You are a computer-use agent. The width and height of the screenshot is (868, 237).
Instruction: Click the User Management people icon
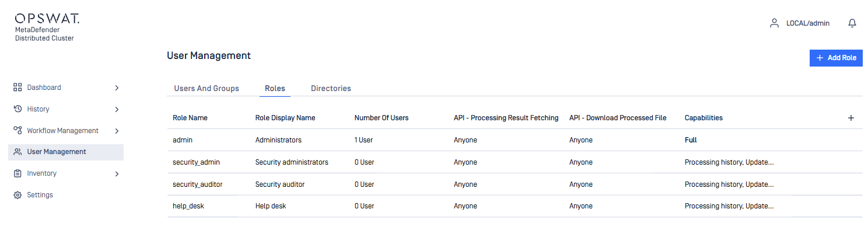[17, 152]
